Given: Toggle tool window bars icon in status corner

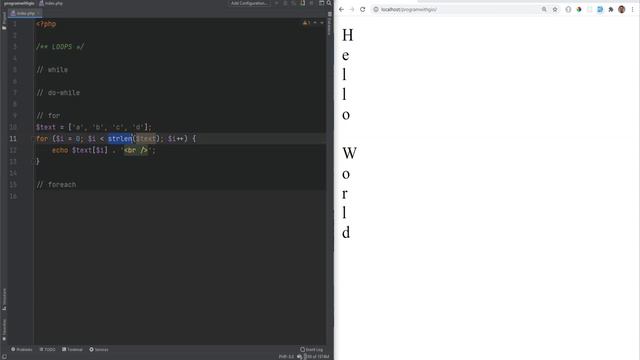Looking at the screenshot, I should (4, 356).
